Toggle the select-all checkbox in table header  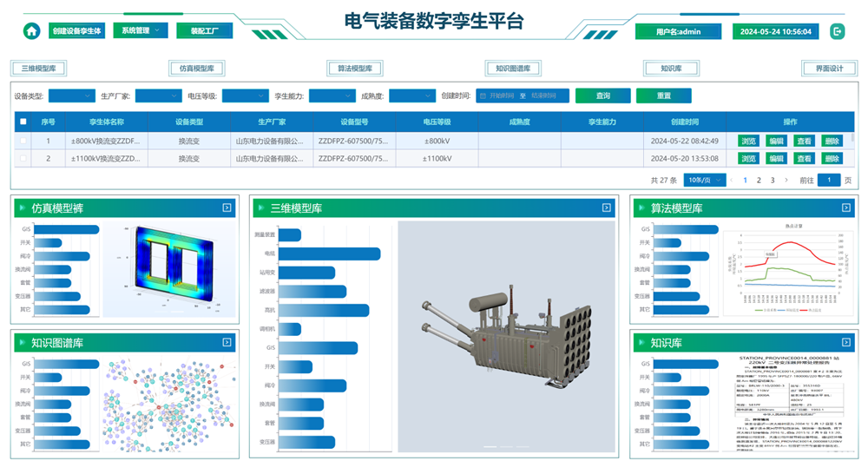[23, 122]
